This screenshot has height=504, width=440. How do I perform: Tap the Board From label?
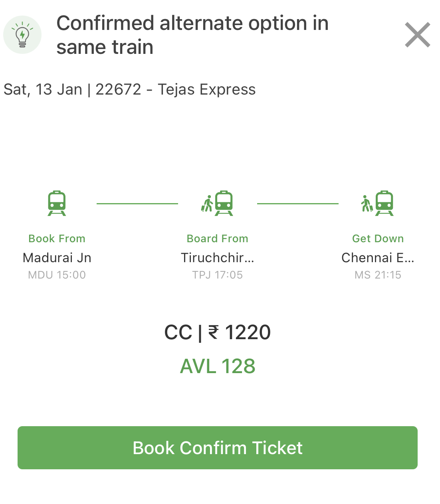click(217, 239)
